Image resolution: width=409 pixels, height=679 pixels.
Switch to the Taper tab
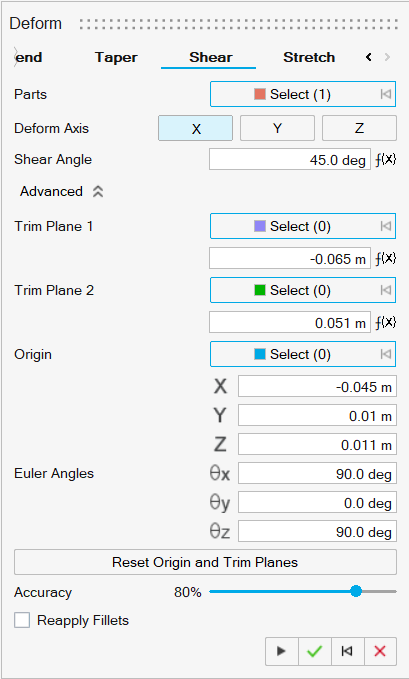(116, 57)
